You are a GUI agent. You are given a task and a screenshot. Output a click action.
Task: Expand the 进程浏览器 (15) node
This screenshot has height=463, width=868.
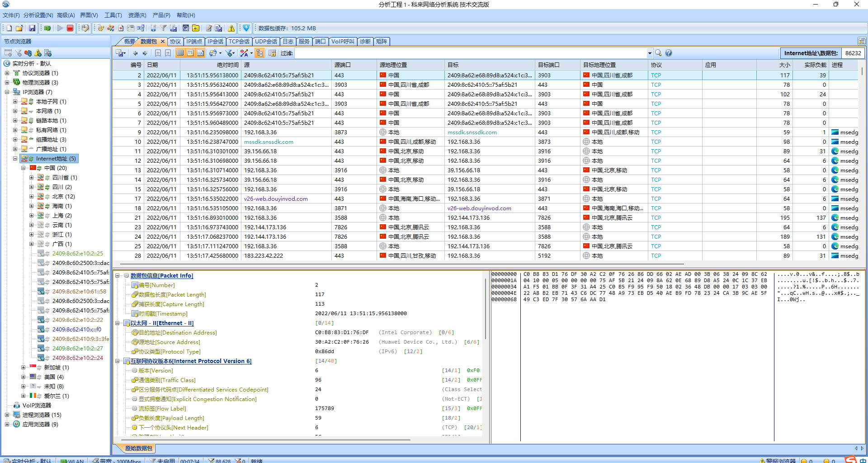click(x=7, y=415)
